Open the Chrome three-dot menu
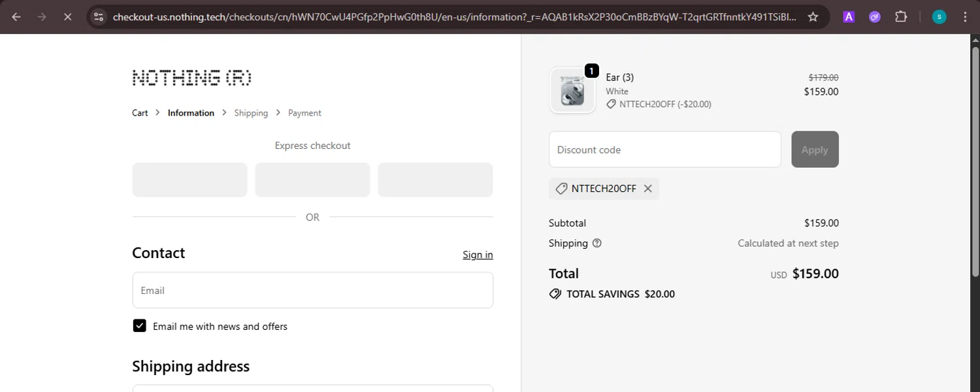This screenshot has height=392, width=980. click(x=965, y=17)
